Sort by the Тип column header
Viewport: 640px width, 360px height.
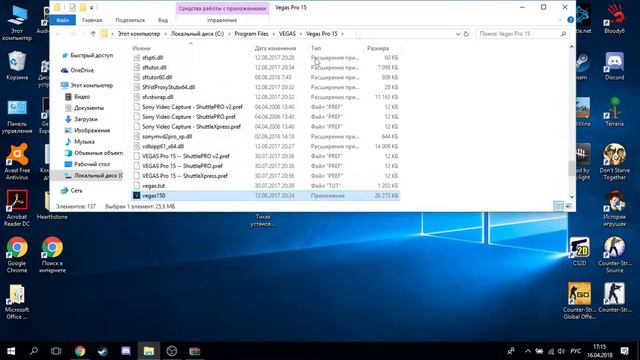[316, 48]
